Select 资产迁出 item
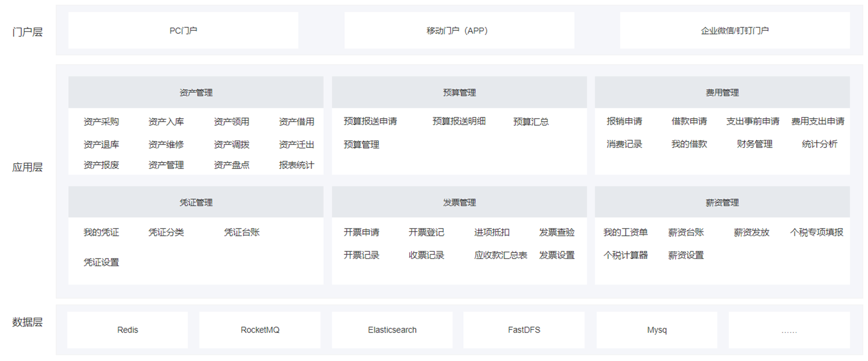This screenshot has height=361, width=868. click(296, 144)
